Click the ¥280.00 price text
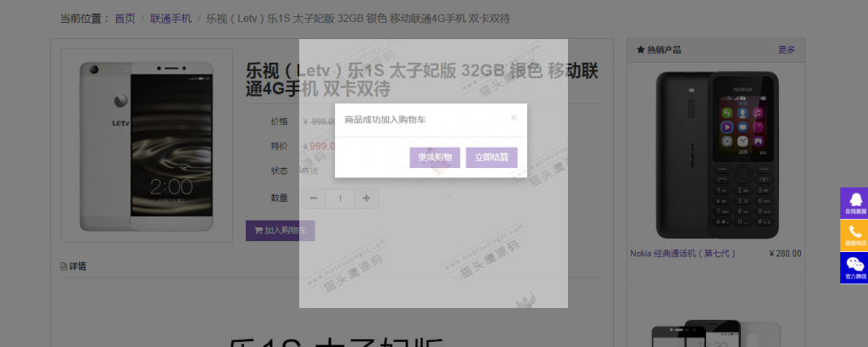Screen dimensions: 868x347 [x=785, y=254]
